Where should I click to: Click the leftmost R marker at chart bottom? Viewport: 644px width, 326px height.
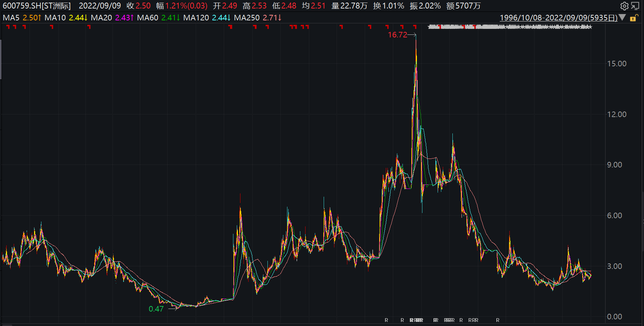tap(386, 320)
